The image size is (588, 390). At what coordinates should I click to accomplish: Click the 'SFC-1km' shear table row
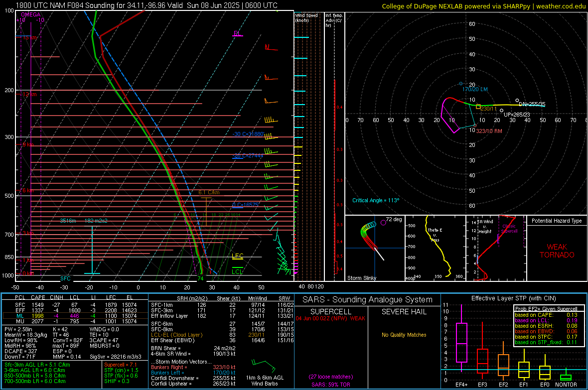coord(222,305)
